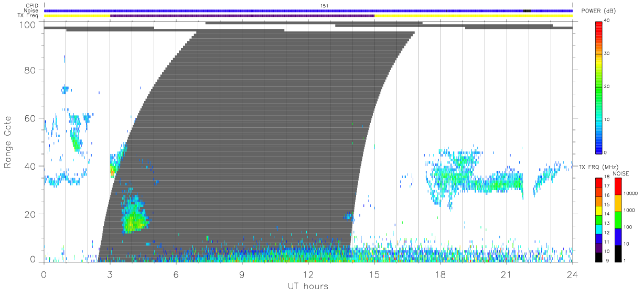Click the 20 tick on Range Gate axis

(31, 214)
